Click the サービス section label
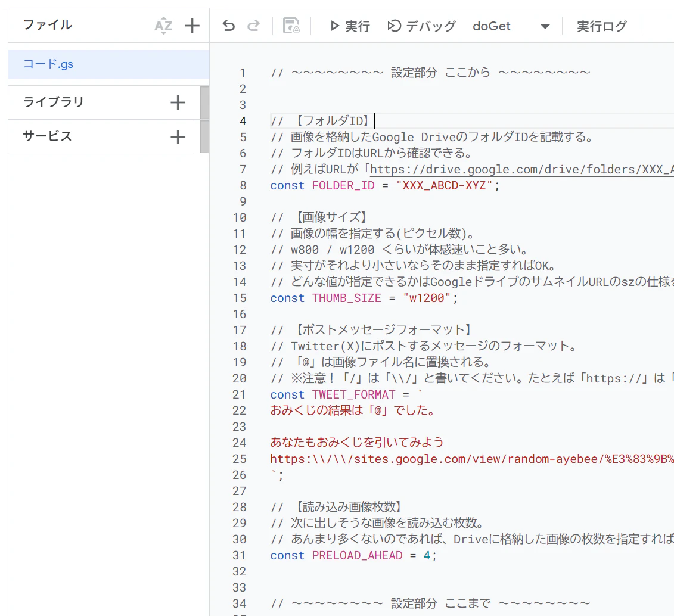 (47, 136)
